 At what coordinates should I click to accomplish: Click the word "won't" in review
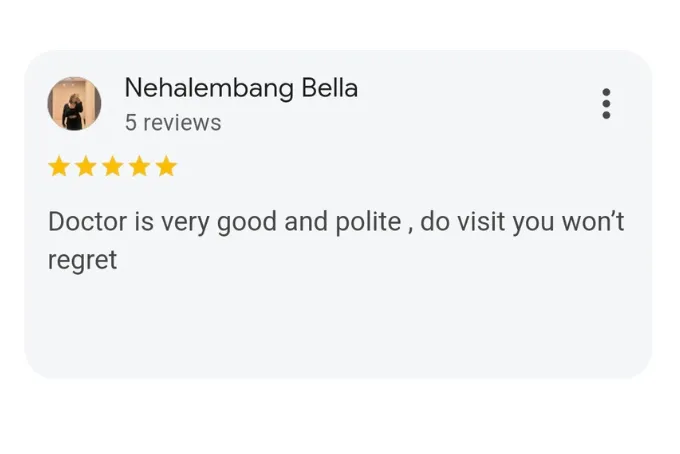tap(593, 222)
